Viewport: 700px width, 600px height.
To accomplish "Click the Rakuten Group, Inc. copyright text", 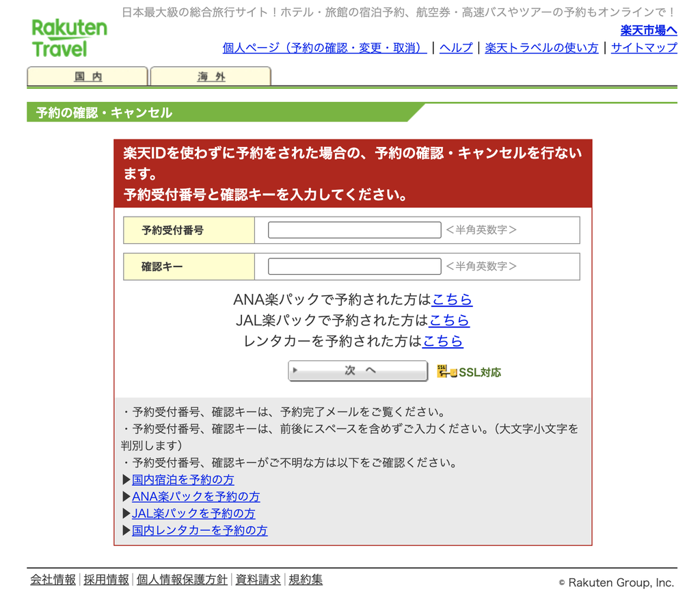I will tap(616, 582).
